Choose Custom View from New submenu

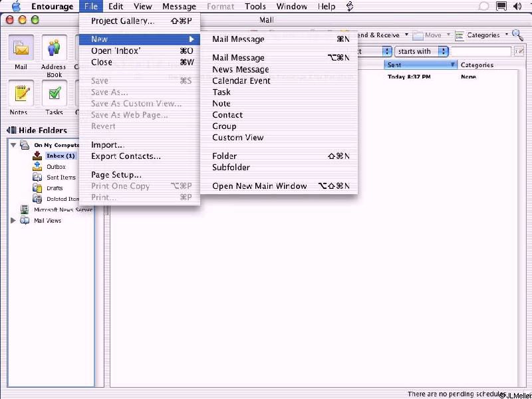coord(279,138)
